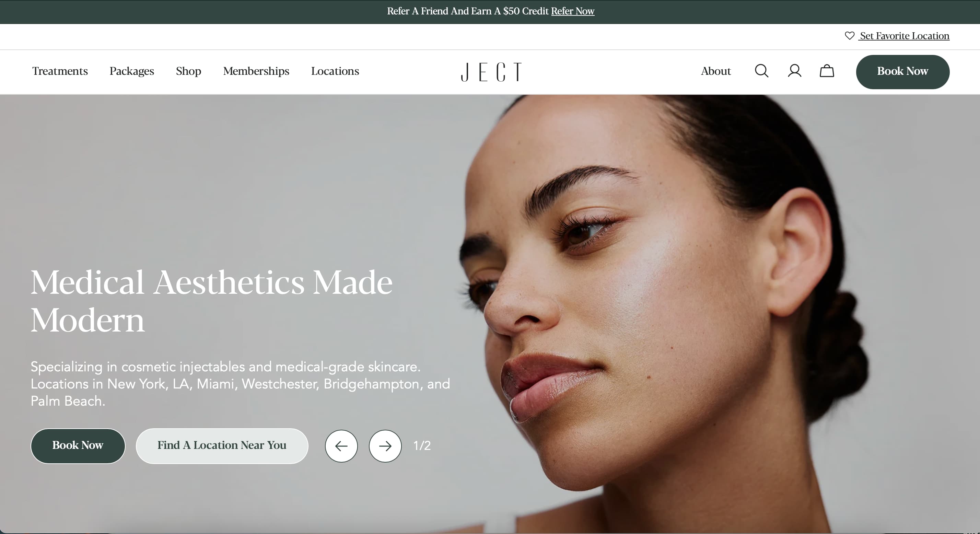Image resolution: width=980 pixels, height=534 pixels.
Task: Select Shop in the navigation
Action: tap(188, 71)
